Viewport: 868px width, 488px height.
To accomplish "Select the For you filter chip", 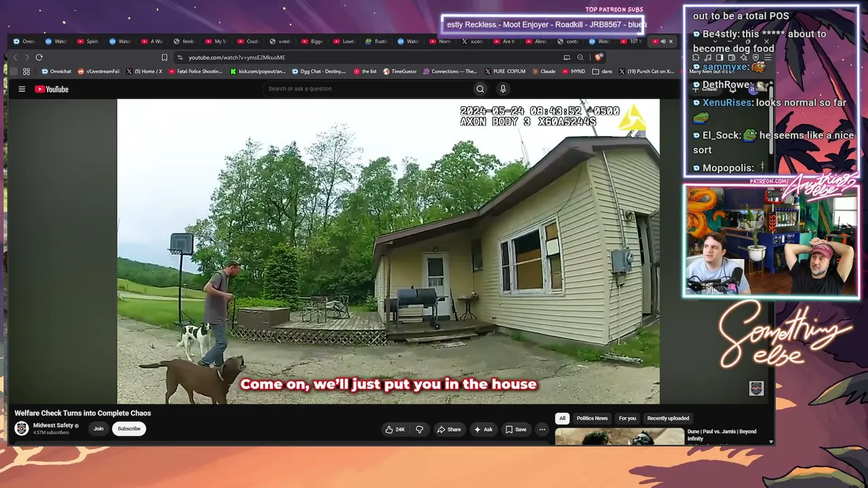I will (627, 418).
